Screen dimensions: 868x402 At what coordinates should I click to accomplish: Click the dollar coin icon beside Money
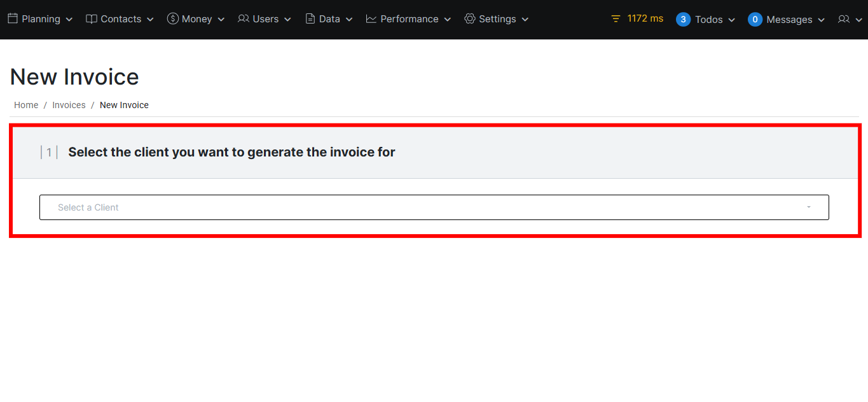pyautogui.click(x=172, y=19)
